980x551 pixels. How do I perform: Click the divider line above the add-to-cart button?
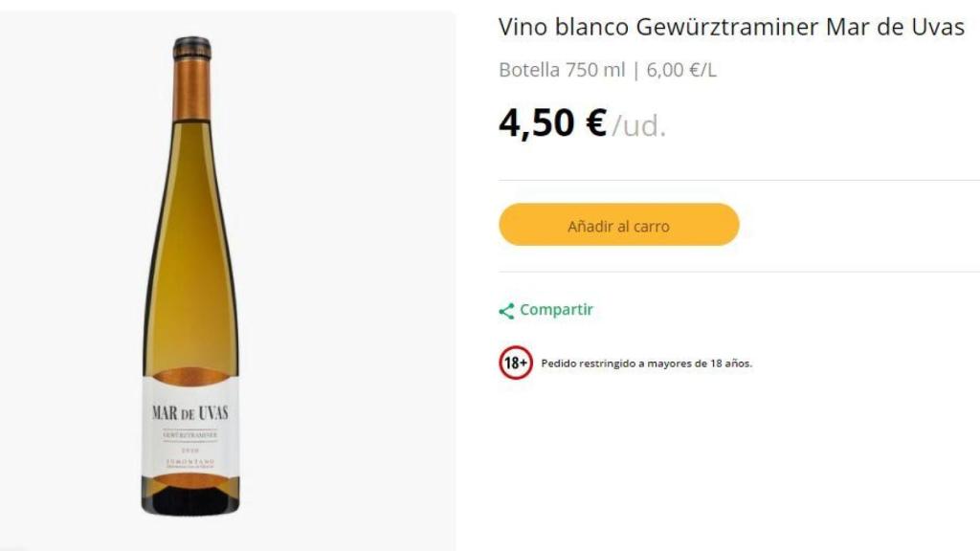737,177
